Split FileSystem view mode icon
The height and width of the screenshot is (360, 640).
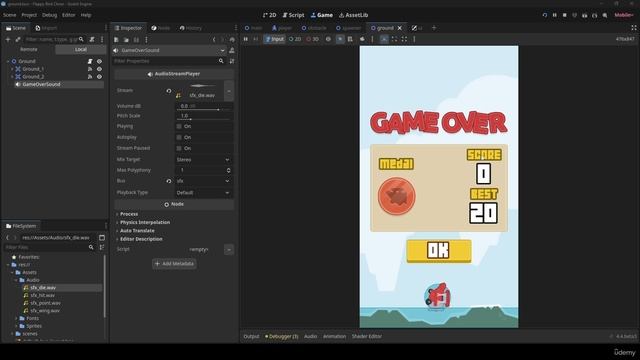[x=102, y=238]
